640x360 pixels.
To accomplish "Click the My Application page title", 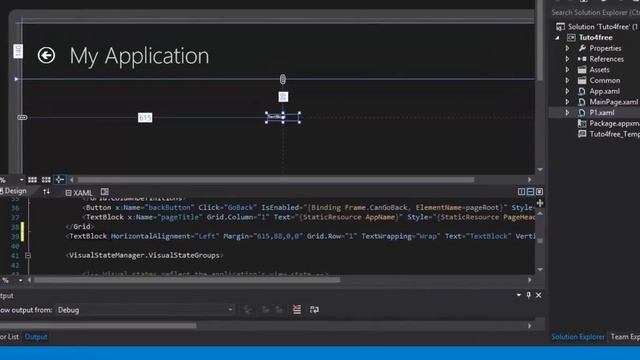I will pyautogui.click(x=139, y=56).
